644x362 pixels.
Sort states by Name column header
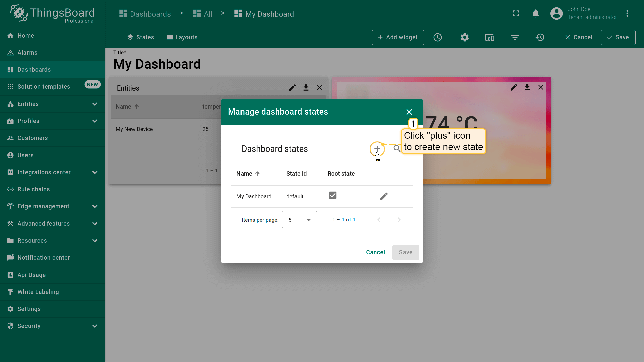[245, 174]
